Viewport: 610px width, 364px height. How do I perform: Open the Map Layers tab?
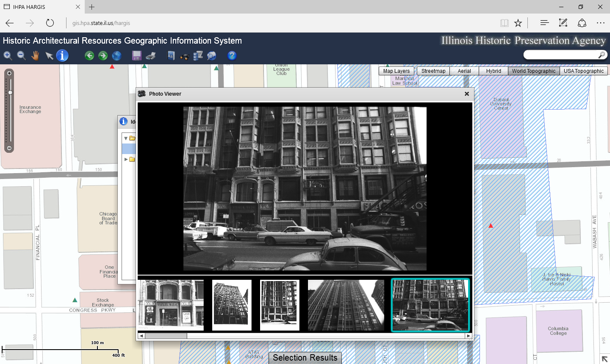(396, 71)
